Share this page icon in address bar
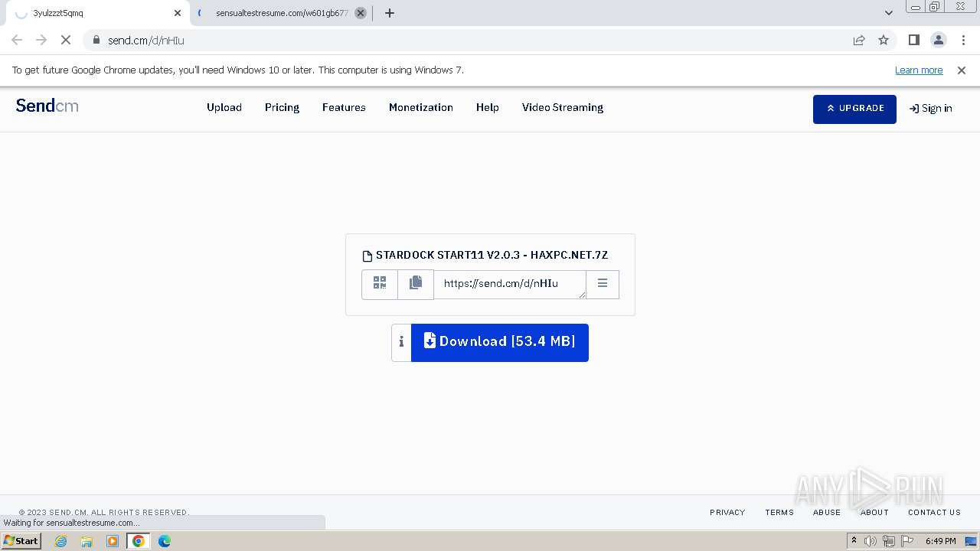This screenshot has height=551, width=980. tap(859, 40)
